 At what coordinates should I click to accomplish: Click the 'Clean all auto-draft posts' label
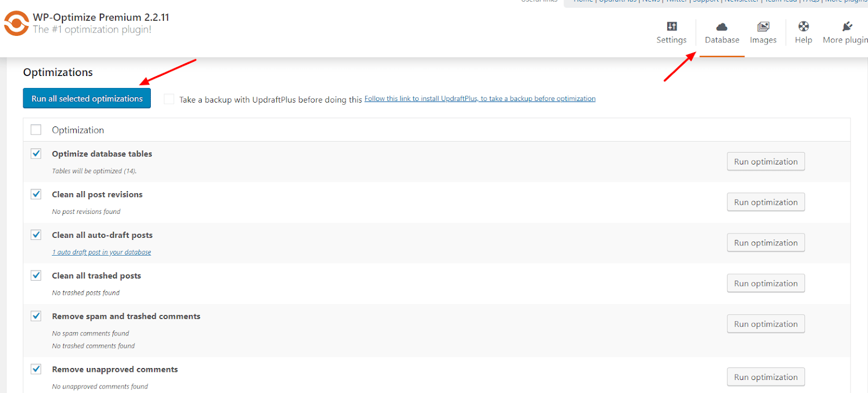pyautogui.click(x=103, y=235)
